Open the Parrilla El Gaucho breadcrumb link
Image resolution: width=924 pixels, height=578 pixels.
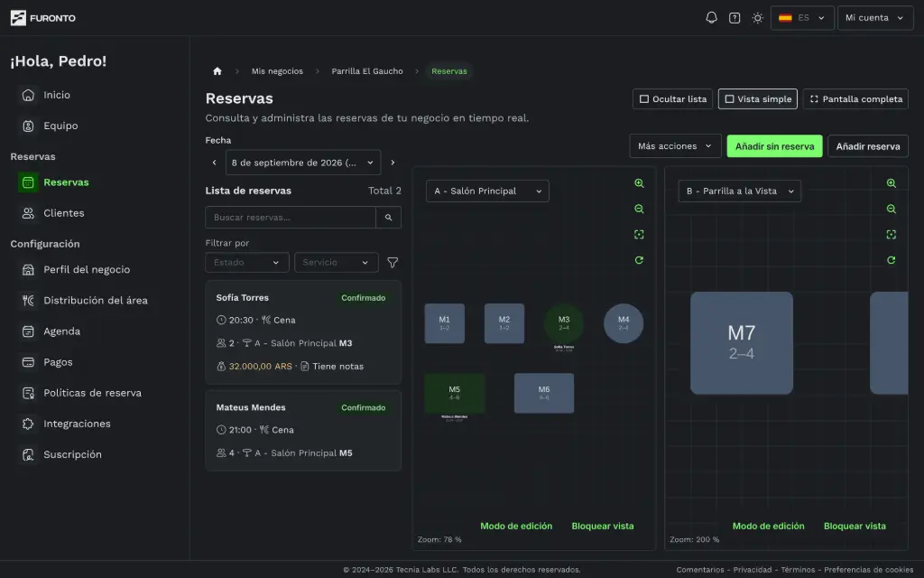pos(367,71)
